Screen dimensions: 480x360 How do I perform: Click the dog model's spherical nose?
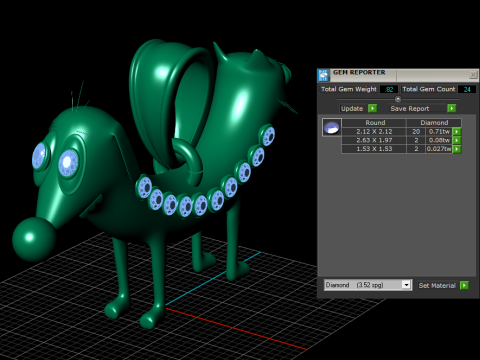[33, 239]
